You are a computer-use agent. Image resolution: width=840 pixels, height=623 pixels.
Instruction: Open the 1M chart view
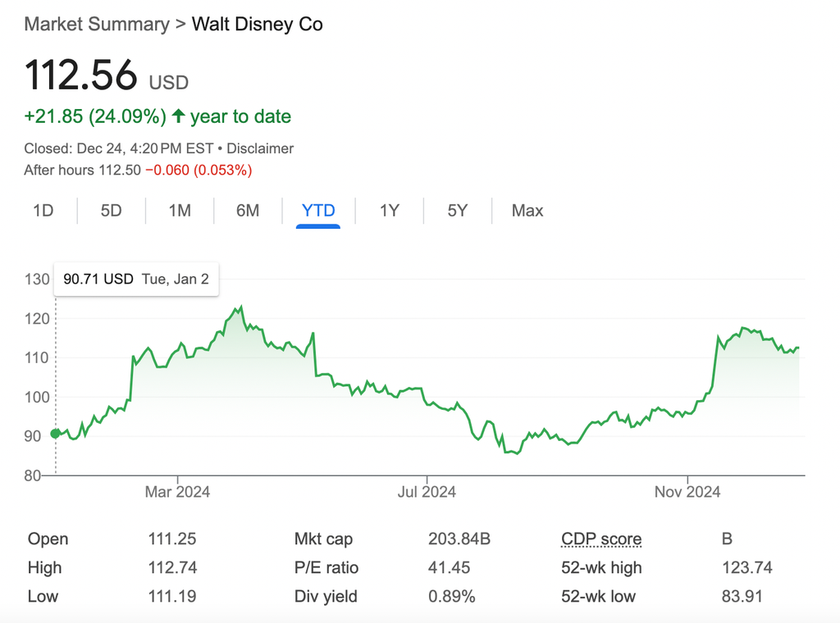pos(180,211)
